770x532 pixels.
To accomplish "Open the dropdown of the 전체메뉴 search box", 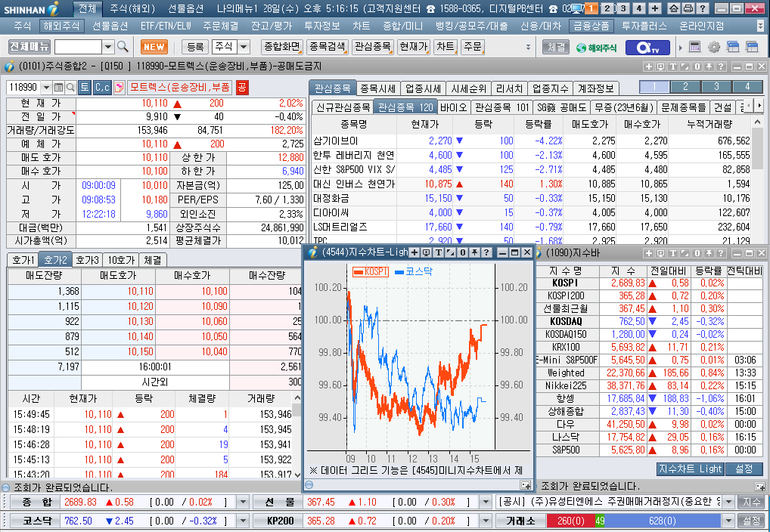I will [108, 47].
